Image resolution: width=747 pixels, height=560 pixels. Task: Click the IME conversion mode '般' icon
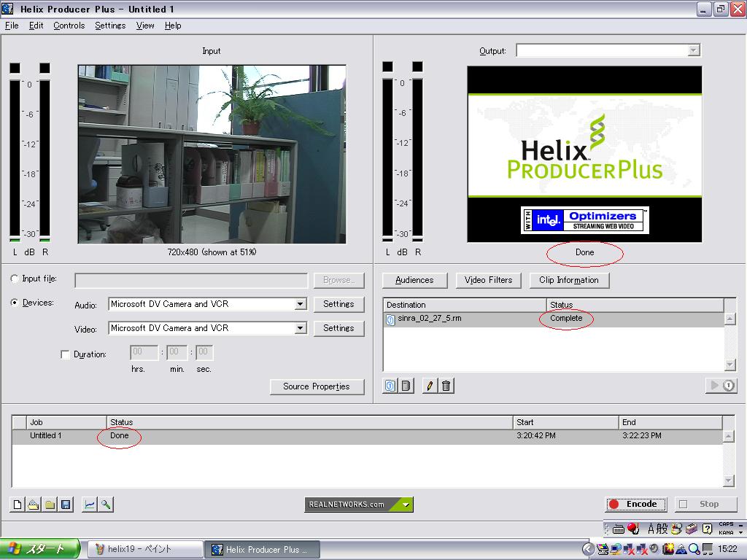(x=662, y=529)
